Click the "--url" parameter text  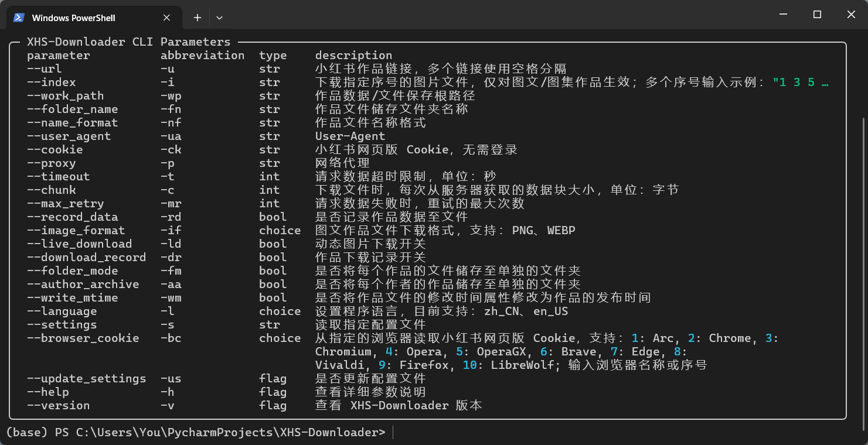coord(45,69)
